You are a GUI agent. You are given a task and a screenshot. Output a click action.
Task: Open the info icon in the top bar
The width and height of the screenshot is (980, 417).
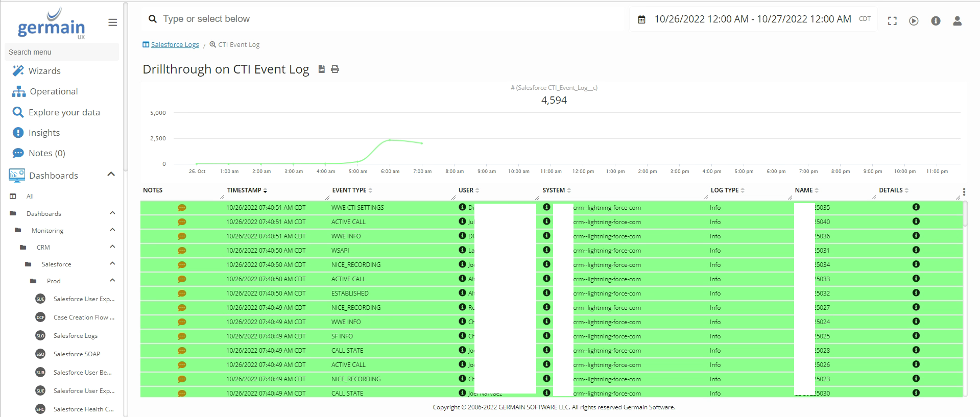pos(936,21)
